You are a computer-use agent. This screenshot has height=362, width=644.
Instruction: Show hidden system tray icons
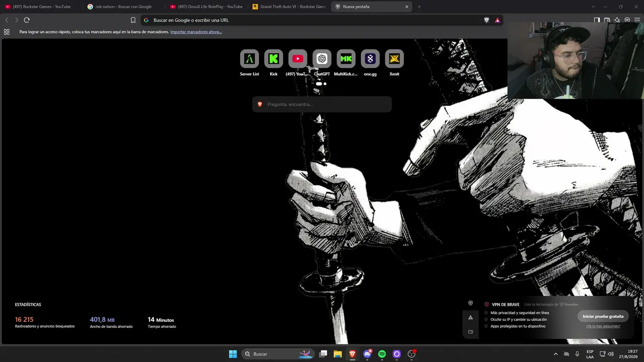[555, 354]
